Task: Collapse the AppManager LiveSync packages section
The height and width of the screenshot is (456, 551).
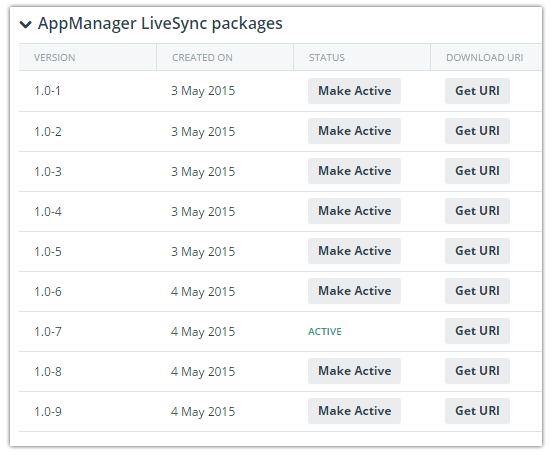Action: click(x=26, y=25)
